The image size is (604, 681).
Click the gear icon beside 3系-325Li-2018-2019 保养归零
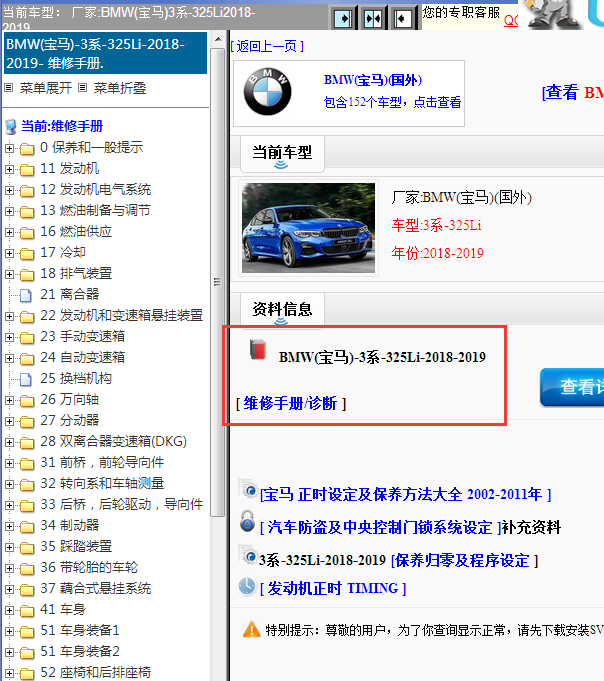click(x=248, y=555)
